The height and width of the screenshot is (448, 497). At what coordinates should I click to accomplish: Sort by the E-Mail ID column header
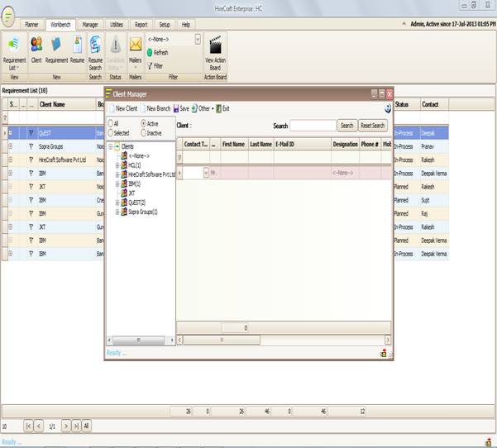303,144
